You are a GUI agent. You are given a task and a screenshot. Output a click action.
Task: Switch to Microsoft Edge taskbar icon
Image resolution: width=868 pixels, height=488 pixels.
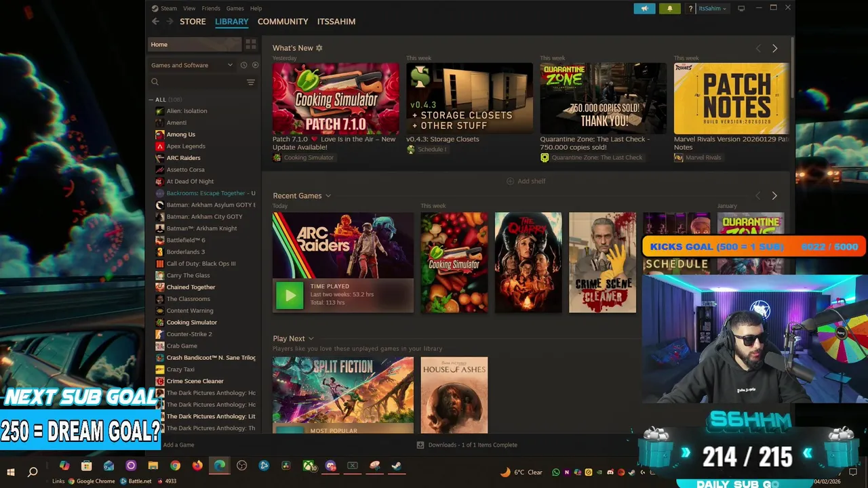[x=220, y=466]
